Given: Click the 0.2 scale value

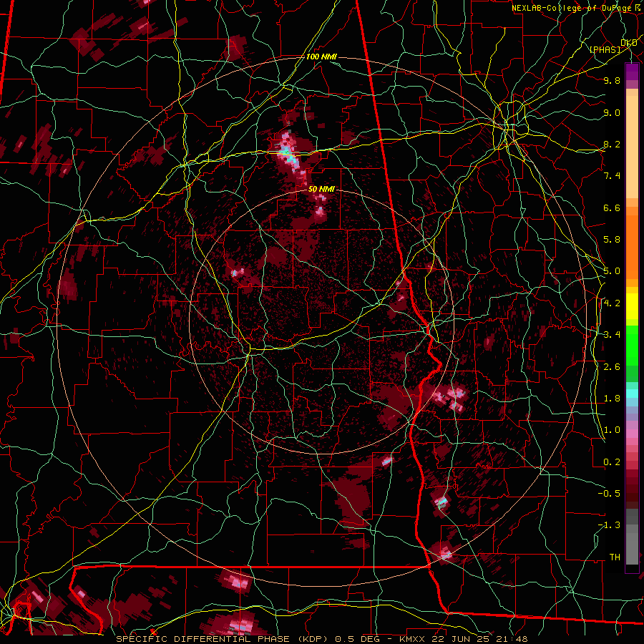Looking at the screenshot, I should coord(612,462).
